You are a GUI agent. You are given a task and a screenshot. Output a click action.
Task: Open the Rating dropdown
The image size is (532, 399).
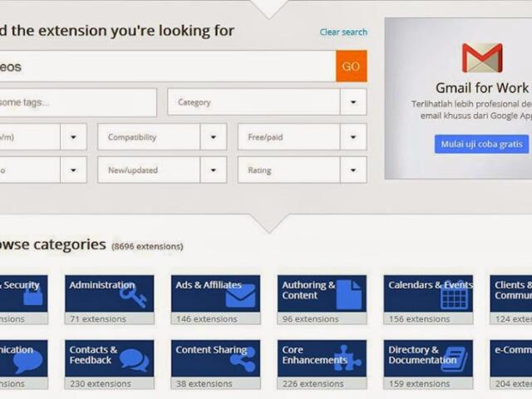tap(303, 170)
